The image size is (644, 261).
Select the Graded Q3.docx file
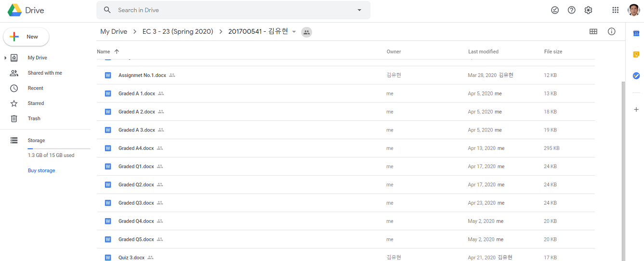345,203
